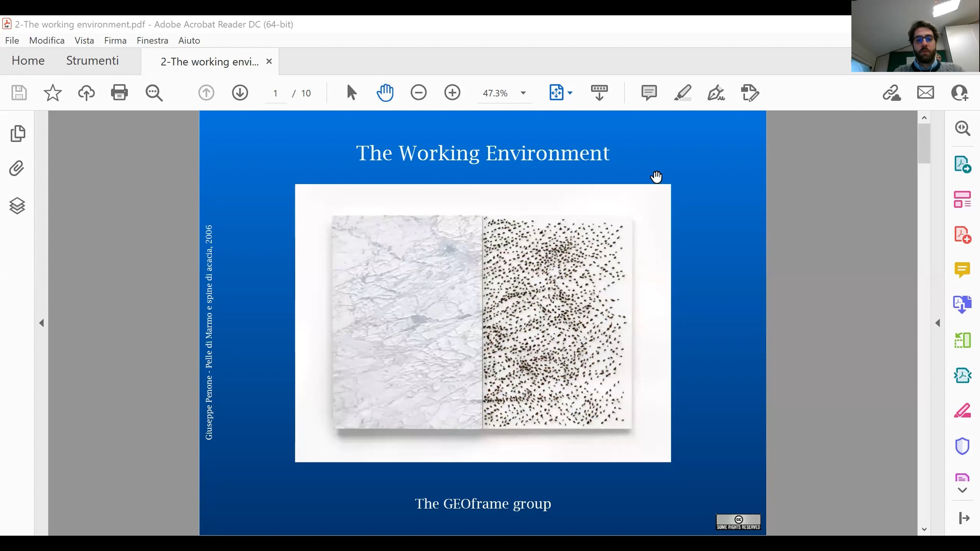Go to the previous page

pyautogui.click(x=206, y=93)
